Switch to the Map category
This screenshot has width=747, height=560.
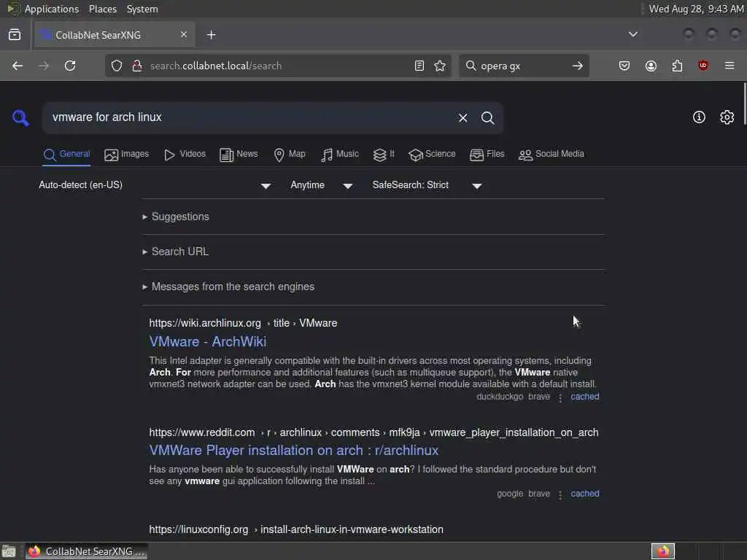(x=289, y=155)
